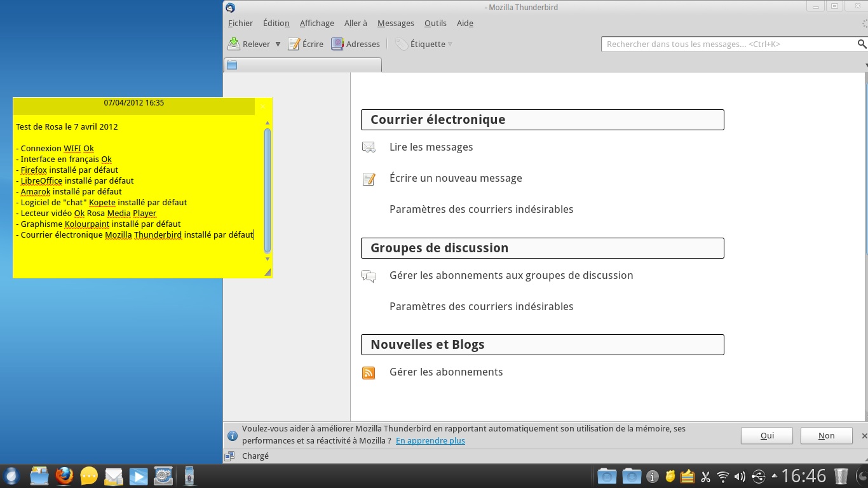Click the speech-bubbles icon for newsgroup subscriptions
Viewport: 868px width, 488px height.
tap(369, 276)
